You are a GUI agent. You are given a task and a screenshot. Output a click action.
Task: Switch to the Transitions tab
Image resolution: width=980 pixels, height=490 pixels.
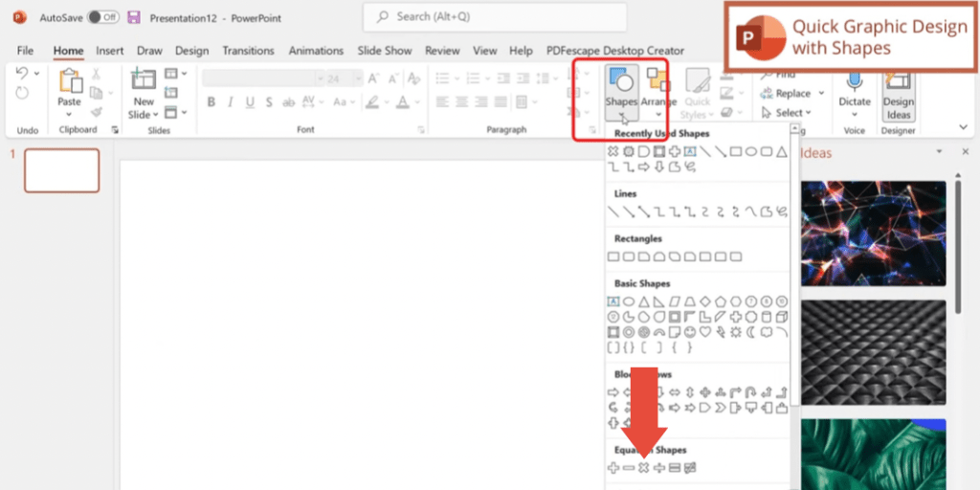(x=248, y=51)
